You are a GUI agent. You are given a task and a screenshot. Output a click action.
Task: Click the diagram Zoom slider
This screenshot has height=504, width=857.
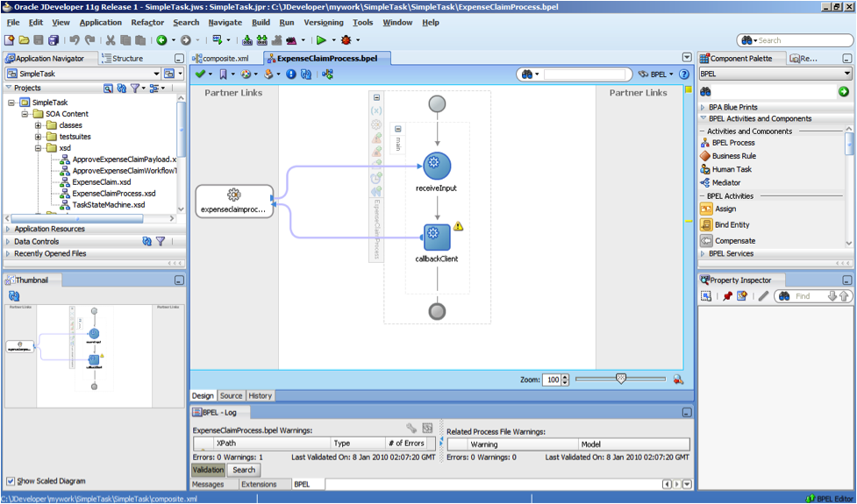pyautogui.click(x=621, y=379)
